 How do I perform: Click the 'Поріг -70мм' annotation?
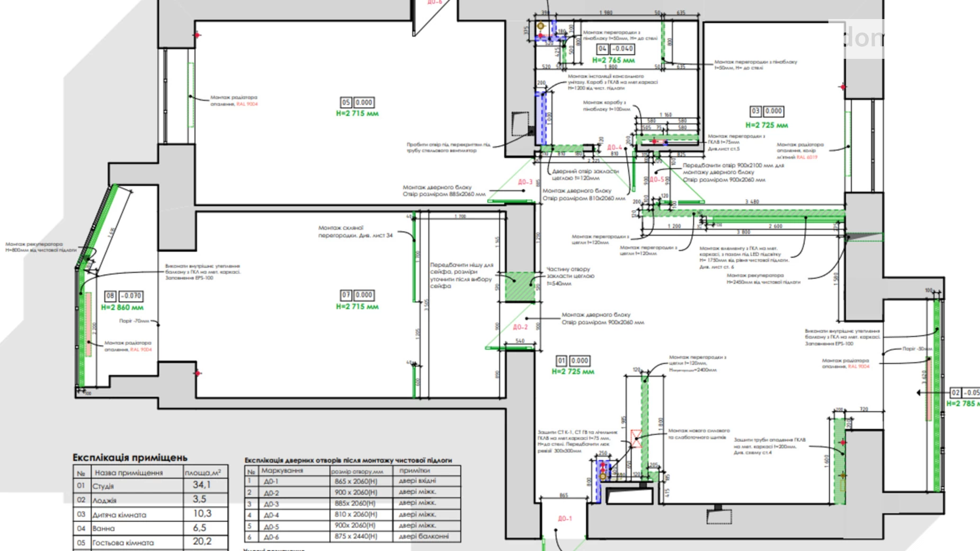point(134,321)
